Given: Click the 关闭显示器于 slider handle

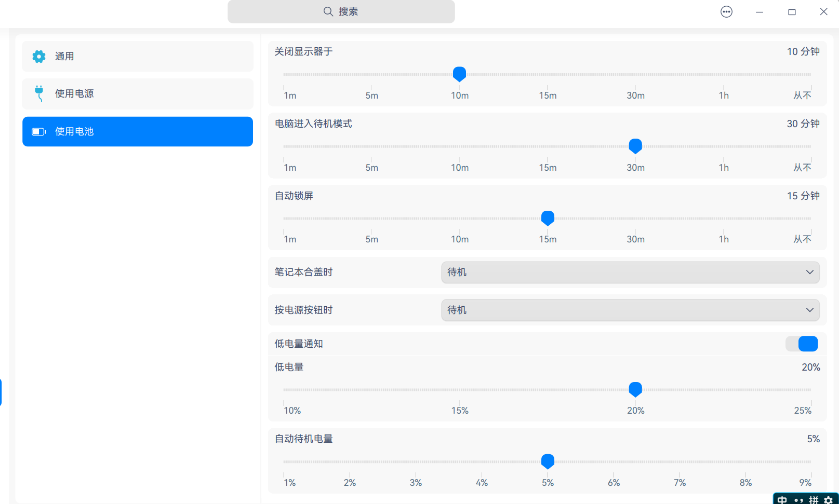Looking at the screenshot, I should point(459,74).
